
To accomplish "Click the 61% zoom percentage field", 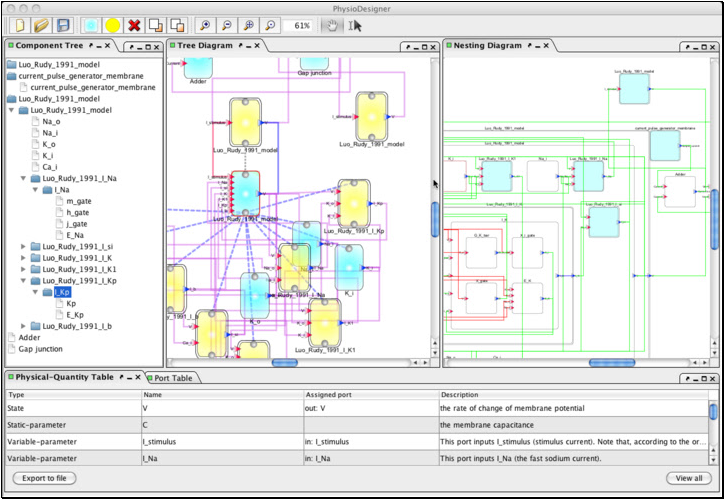I will pos(299,25).
